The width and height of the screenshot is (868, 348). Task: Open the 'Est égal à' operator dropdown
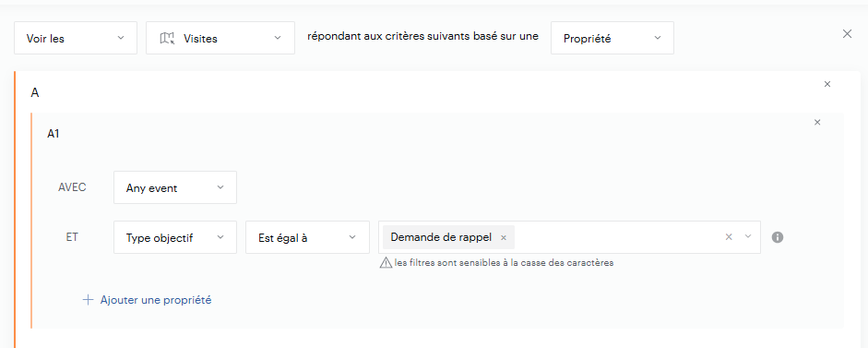(x=307, y=237)
